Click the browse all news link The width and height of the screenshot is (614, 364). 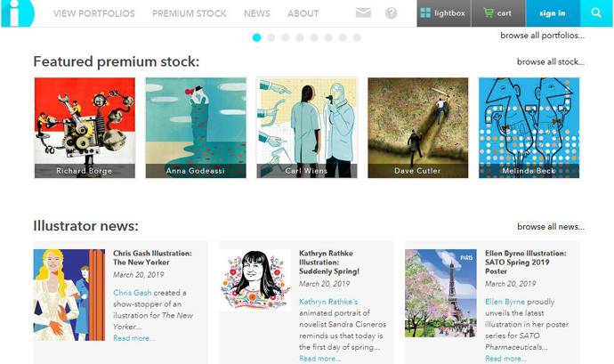(x=550, y=227)
